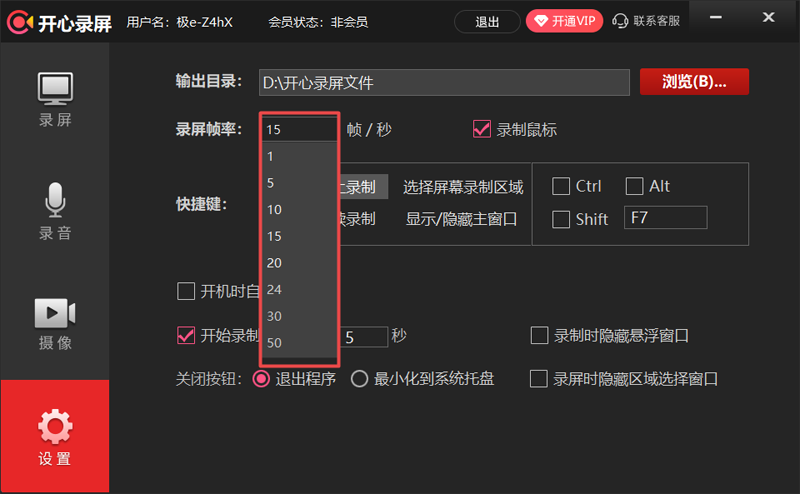Viewport: 800px width, 494px height.
Task: Select the highlighted 录制 hotkey item
Action: pyautogui.click(x=363, y=187)
